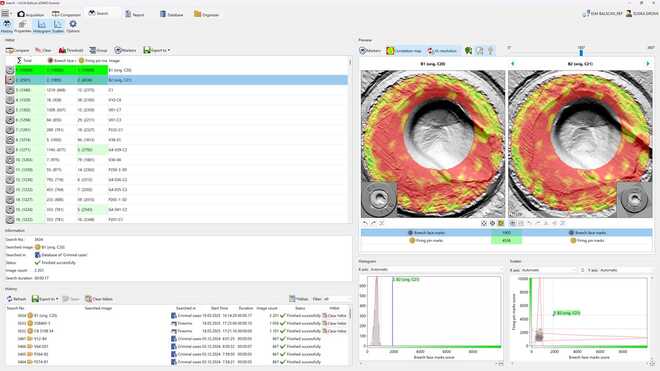Click the right preview cartridge thumbnail inset
Image resolution: width=660 pixels, height=371 pixels.
[x=634, y=199]
